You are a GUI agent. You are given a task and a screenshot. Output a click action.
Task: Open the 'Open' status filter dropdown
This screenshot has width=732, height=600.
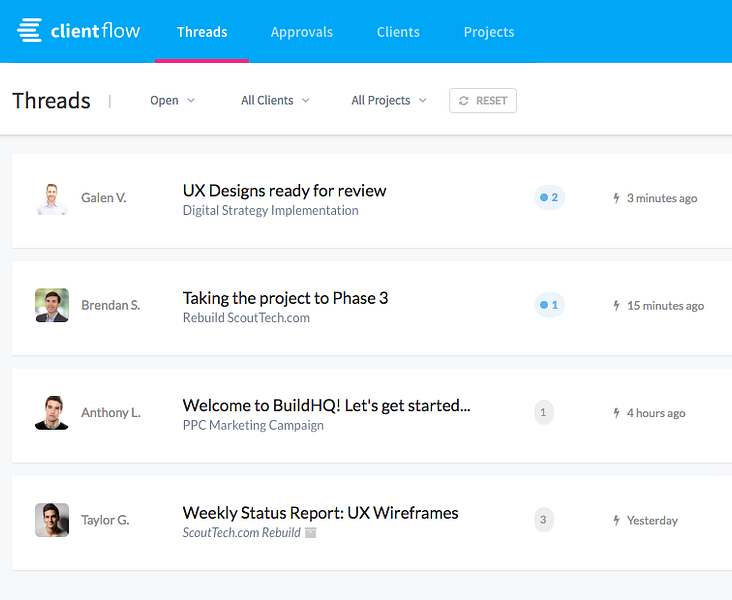[172, 100]
